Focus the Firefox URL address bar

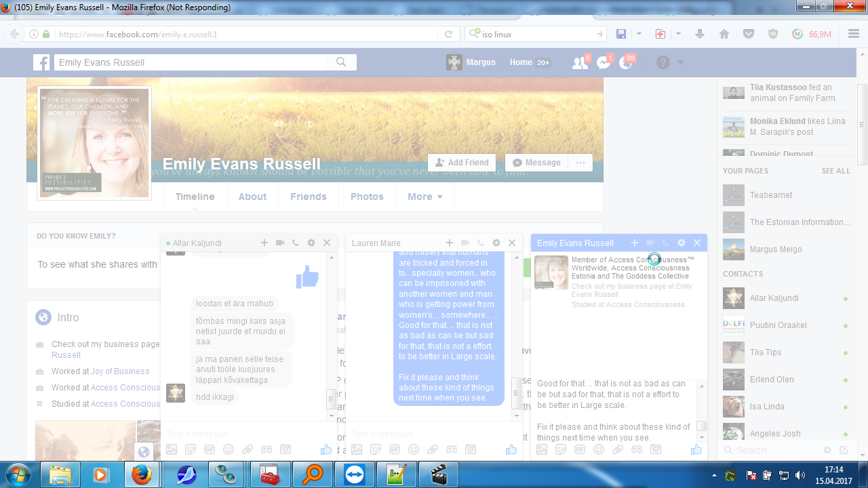point(245,34)
